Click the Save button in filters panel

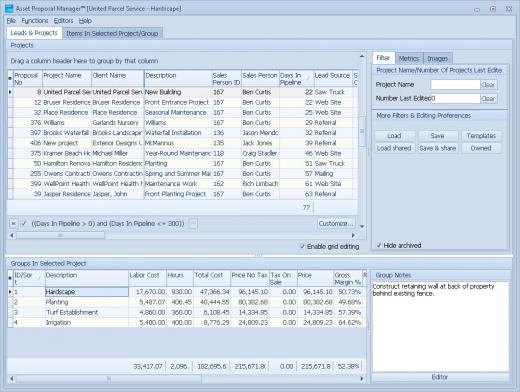pos(437,136)
